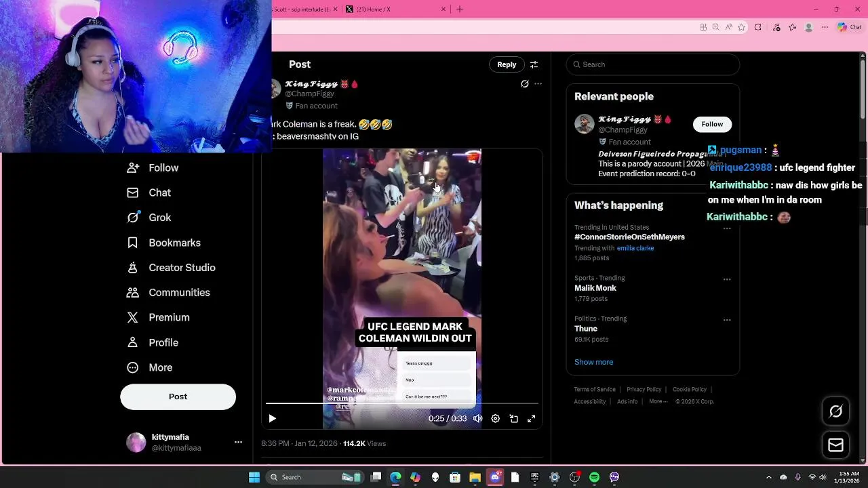Follow KingFiggy under Relevant people
This screenshot has height=488, width=868.
coord(712,124)
